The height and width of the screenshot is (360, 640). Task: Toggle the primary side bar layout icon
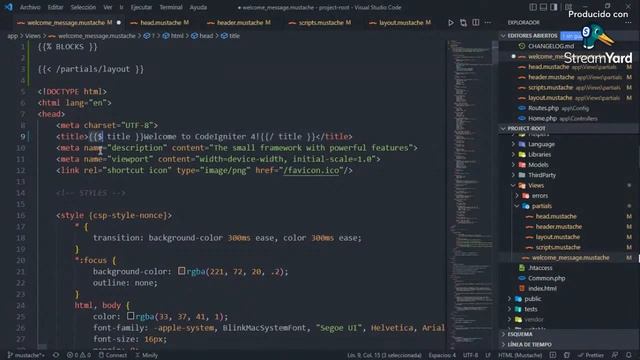tap(533, 7)
